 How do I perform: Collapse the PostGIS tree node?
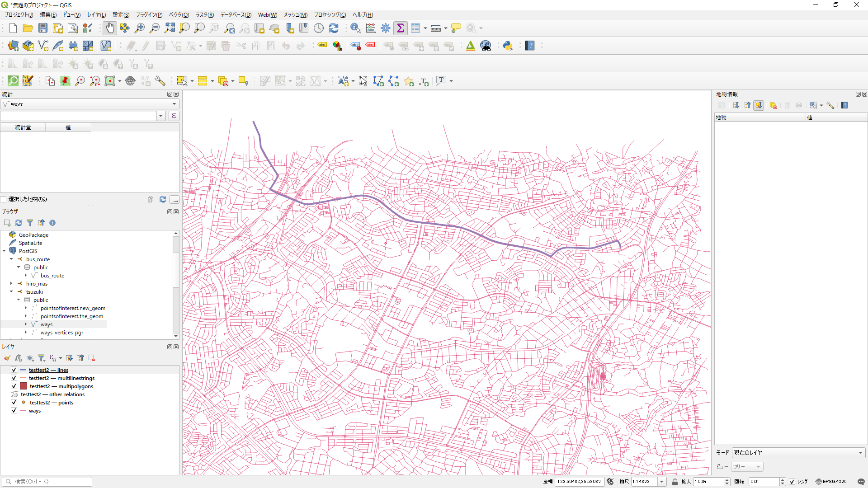point(4,251)
